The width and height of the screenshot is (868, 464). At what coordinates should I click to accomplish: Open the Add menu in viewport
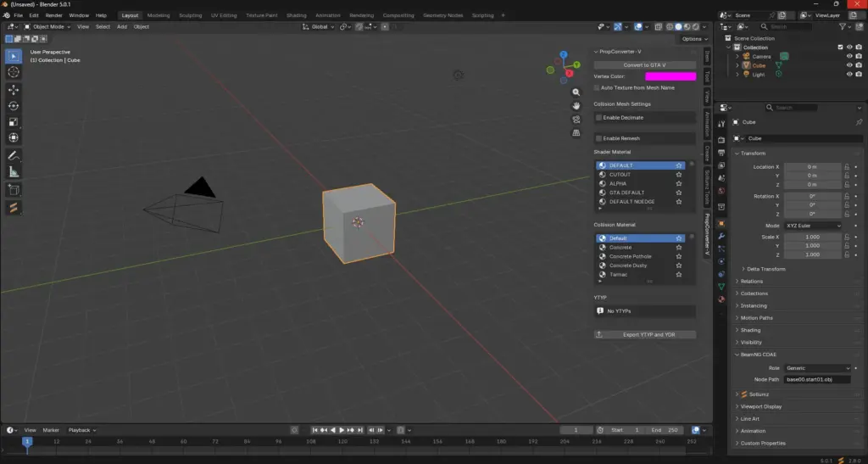point(122,26)
